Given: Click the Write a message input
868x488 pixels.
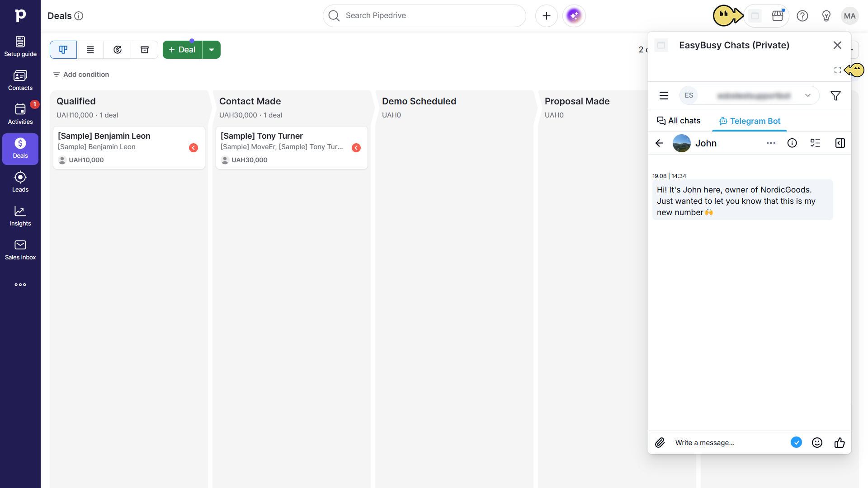Looking at the screenshot, I should (728, 443).
